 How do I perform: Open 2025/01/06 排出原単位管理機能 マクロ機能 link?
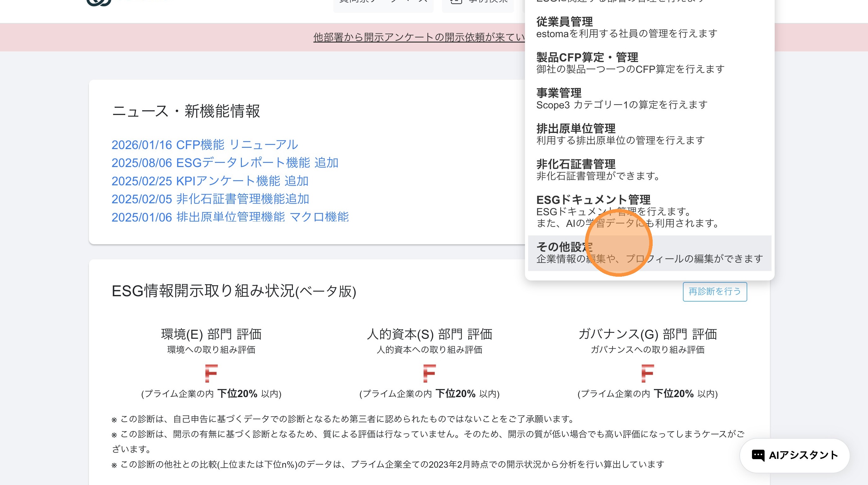pyautogui.click(x=230, y=217)
